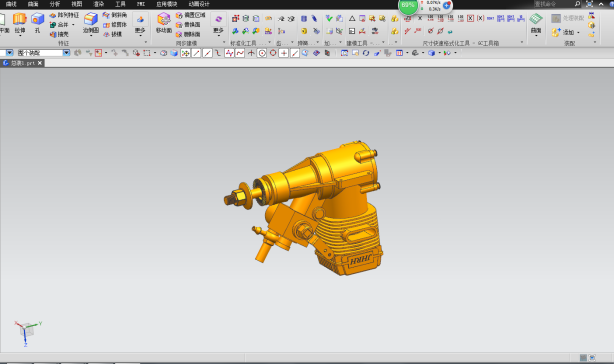The height and width of the screenshot is (364, 614).
Task: Select the .prt part file tab
Action: [x=23, y=63]
